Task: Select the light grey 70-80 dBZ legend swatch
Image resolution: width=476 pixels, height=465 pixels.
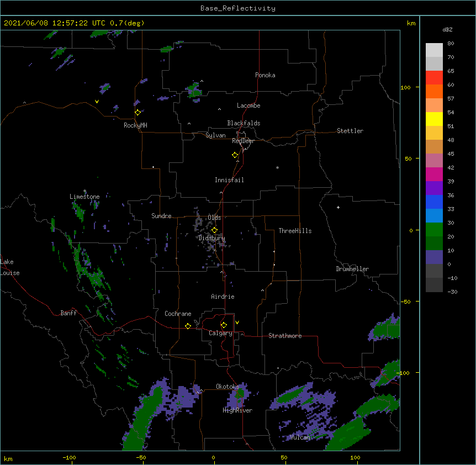Action: (434, 50)
